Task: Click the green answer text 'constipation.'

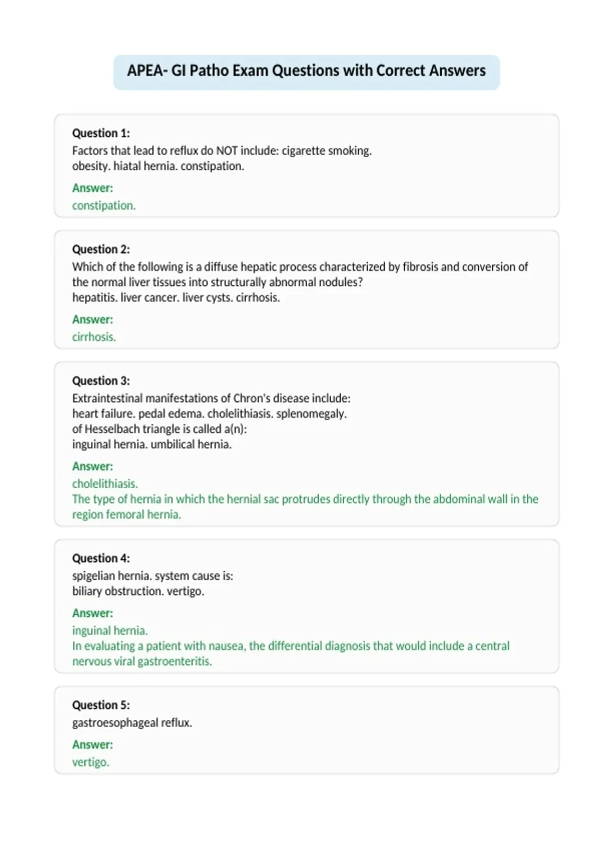Action: click(x=104, y=206)
